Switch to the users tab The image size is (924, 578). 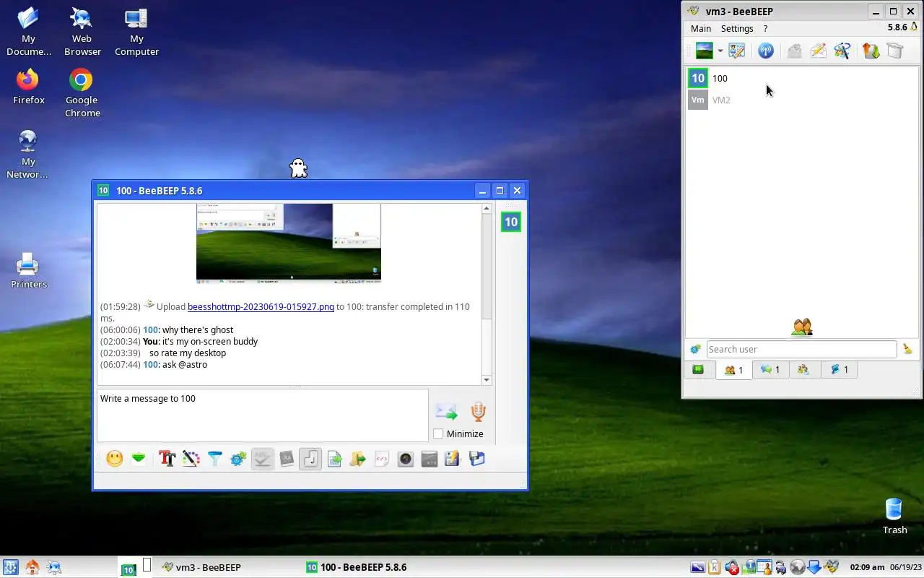point(733,370)
